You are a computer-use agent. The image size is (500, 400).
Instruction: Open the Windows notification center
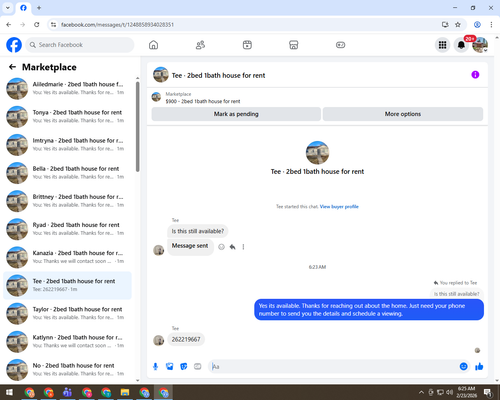coord(488,392)
